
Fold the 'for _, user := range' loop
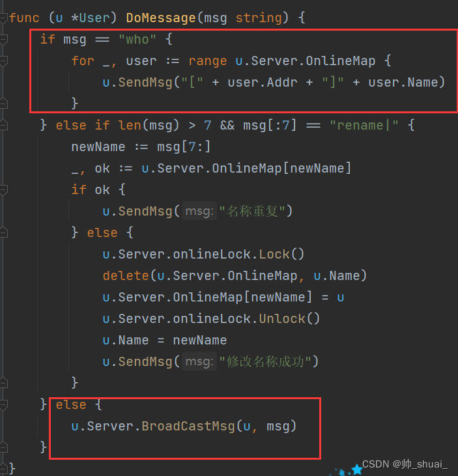coord(3,61)
